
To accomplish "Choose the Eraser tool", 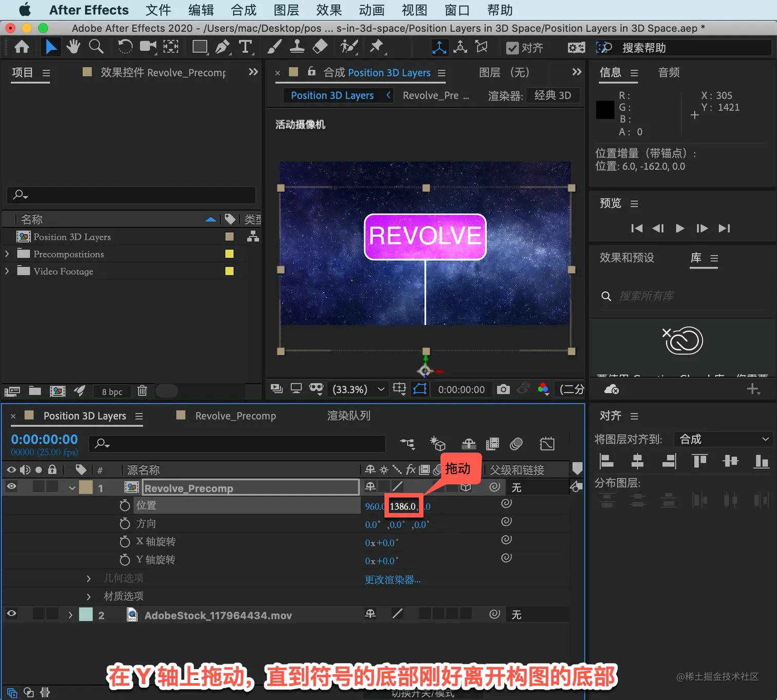I will pos(320,47).
